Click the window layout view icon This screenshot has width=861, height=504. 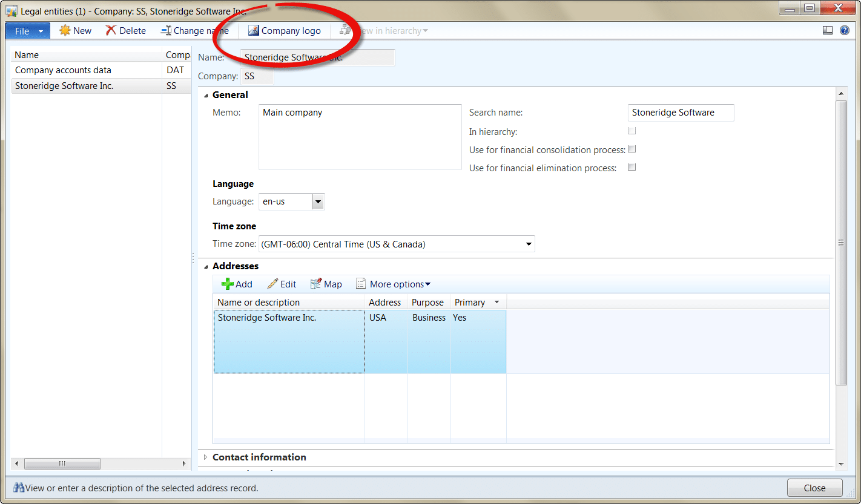pyautogui.click(x=828, y=31)
